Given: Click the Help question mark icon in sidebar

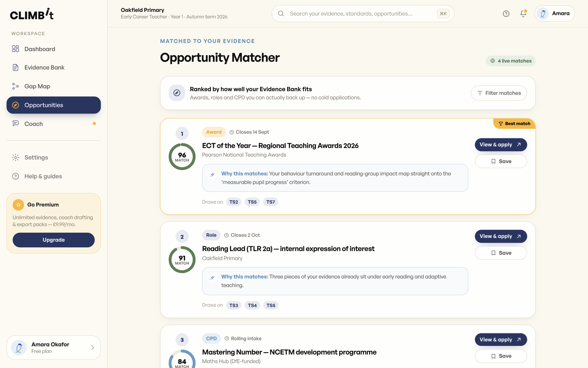Looking at the screenshot, I should 15,176.
